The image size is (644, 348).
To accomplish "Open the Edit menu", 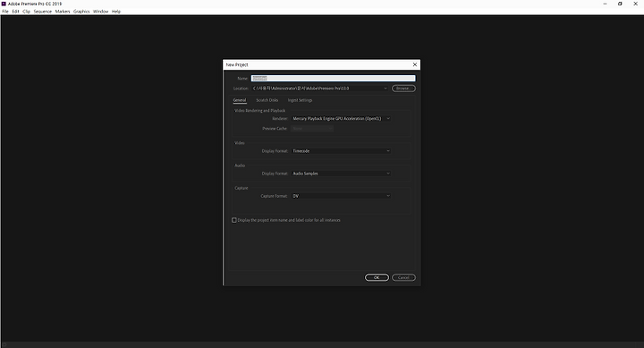I will coord(15,12).
